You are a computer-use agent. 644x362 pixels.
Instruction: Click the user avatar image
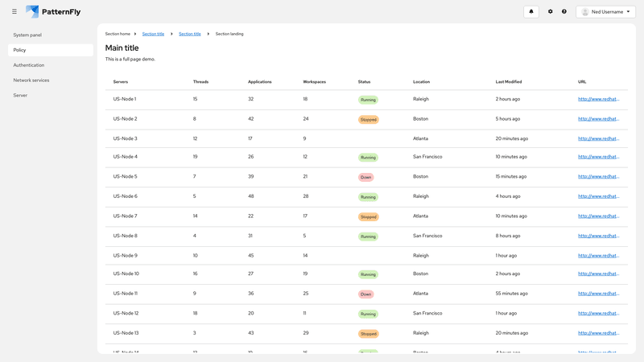pos(585,12)
